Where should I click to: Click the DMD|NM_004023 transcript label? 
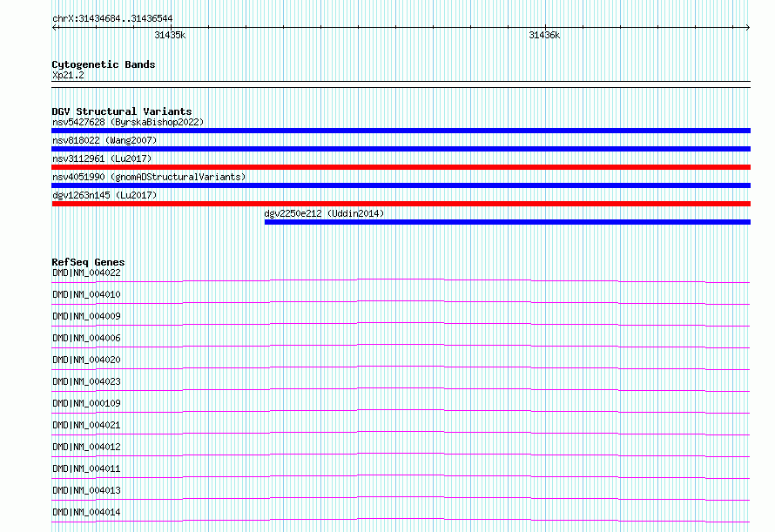coord(86,381)
